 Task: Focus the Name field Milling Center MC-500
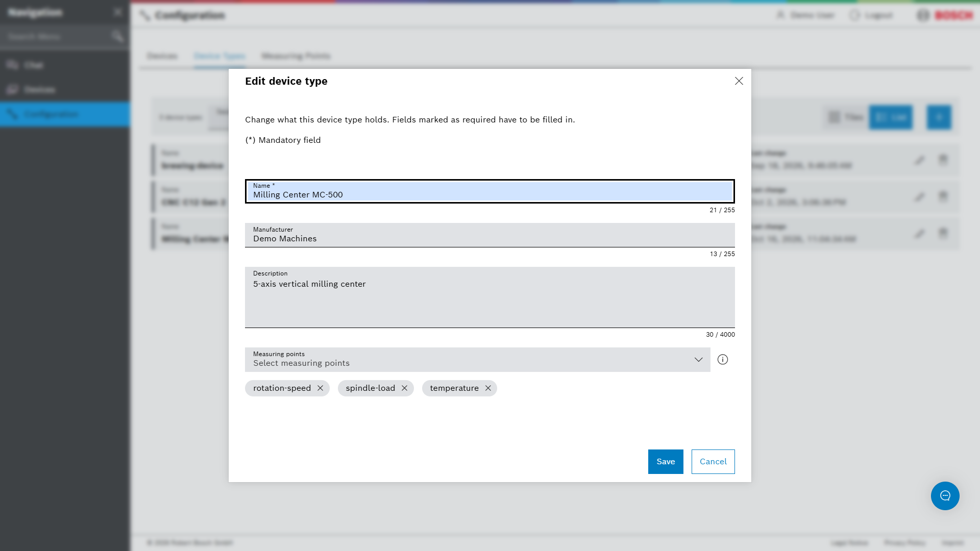490,191
